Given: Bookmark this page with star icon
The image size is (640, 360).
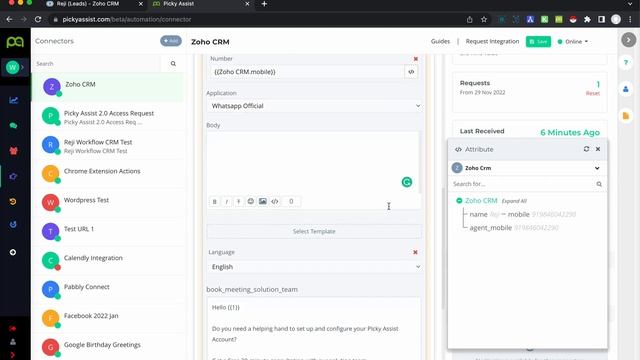Looking at the screenshot, I should tap(484, 20).
